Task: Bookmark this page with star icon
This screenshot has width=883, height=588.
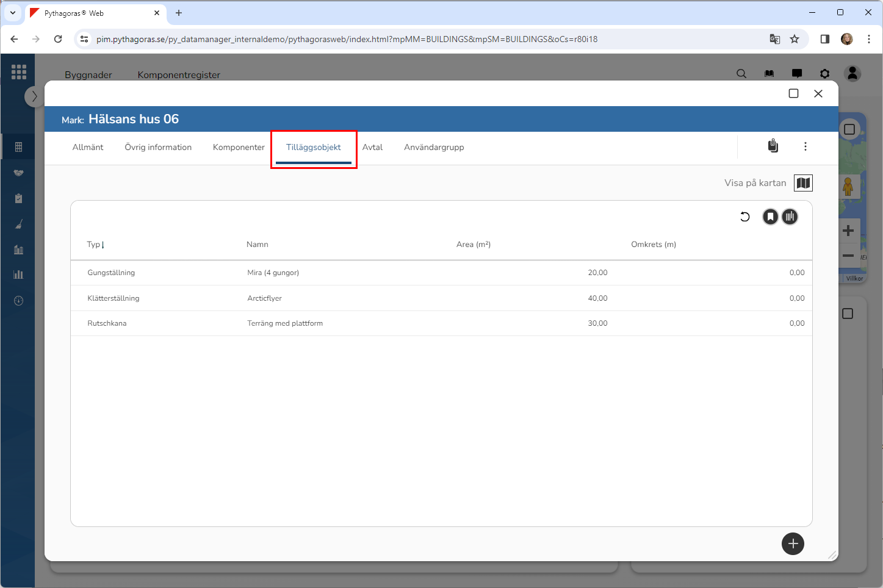Action: point(794,39)
